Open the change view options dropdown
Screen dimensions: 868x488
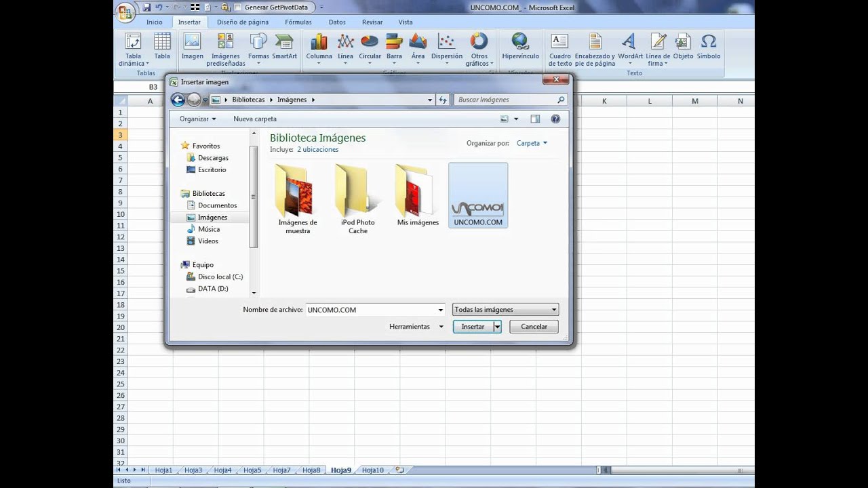click(x=516, y=119)
